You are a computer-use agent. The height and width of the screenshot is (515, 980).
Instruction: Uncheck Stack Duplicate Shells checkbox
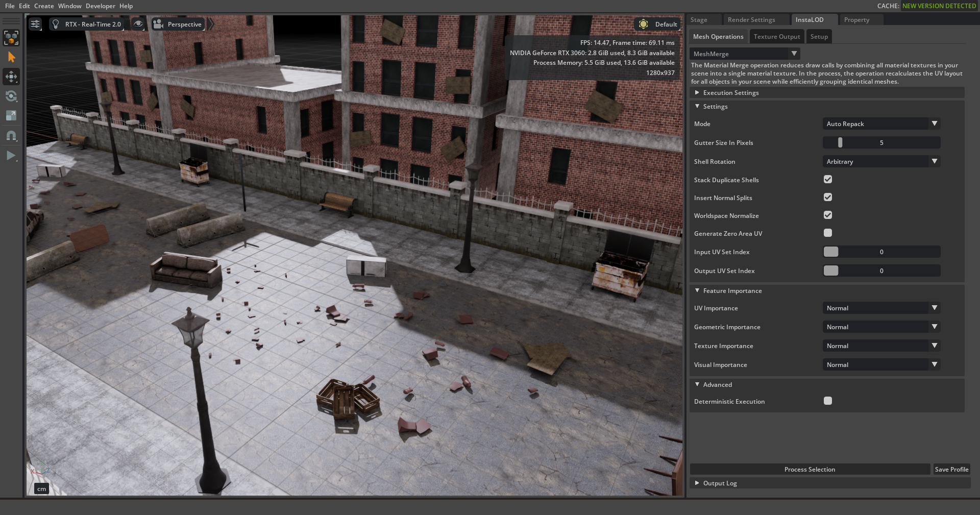click(828, 180)
